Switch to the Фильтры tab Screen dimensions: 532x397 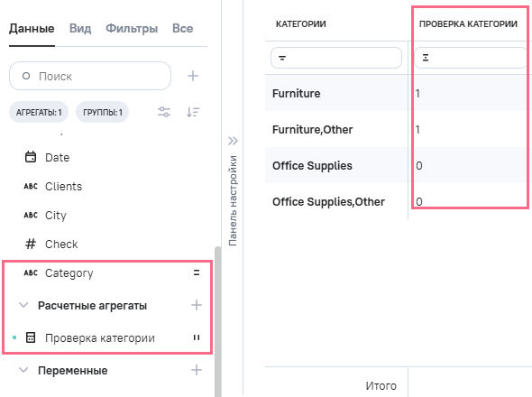pyautogui.click(x=132, y=28)
